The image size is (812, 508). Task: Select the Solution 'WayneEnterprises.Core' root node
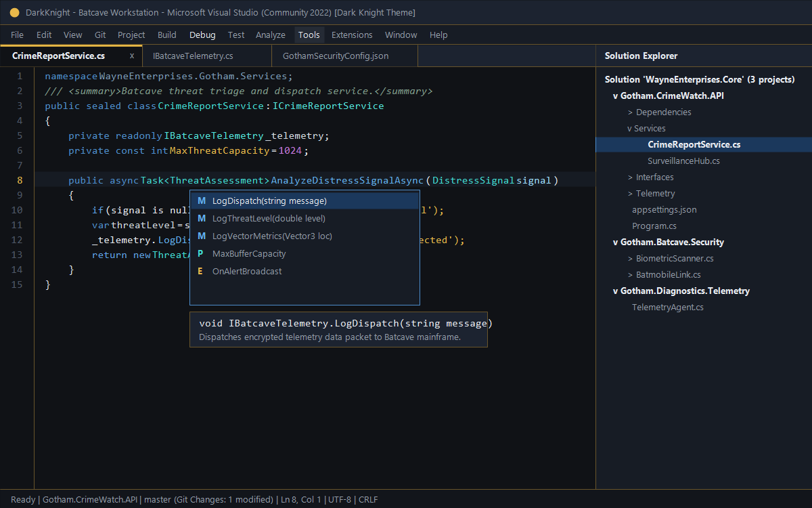tap(700, 80)
